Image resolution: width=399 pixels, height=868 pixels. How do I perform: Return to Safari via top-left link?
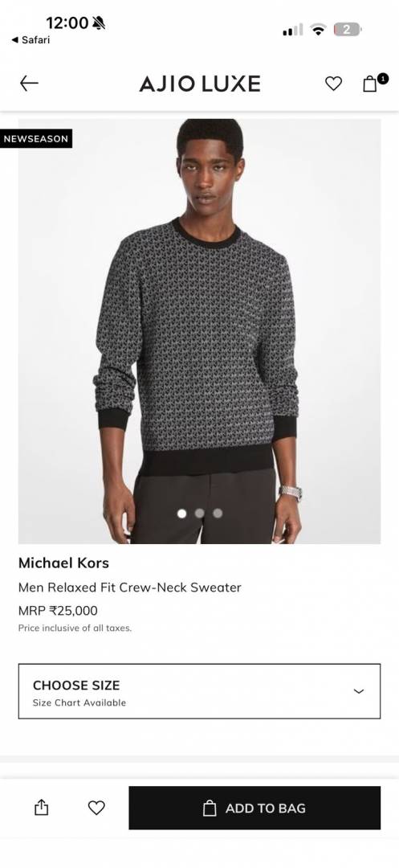pos(31,40)
